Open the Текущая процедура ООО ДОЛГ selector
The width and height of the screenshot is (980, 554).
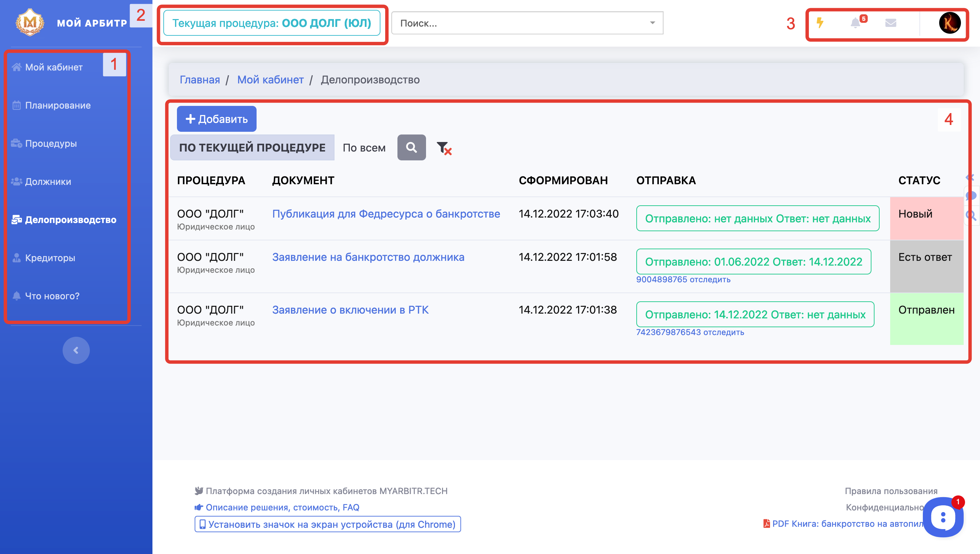[272, 23]
